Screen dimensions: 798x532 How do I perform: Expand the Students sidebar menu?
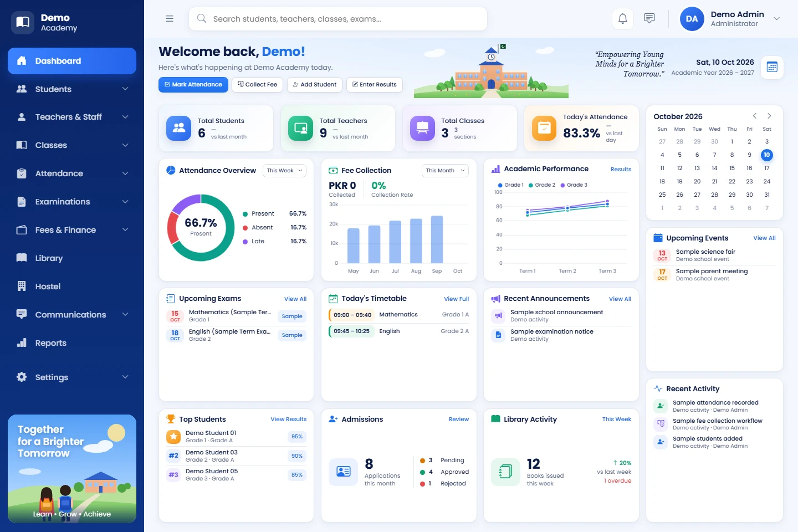coord(72,89)
